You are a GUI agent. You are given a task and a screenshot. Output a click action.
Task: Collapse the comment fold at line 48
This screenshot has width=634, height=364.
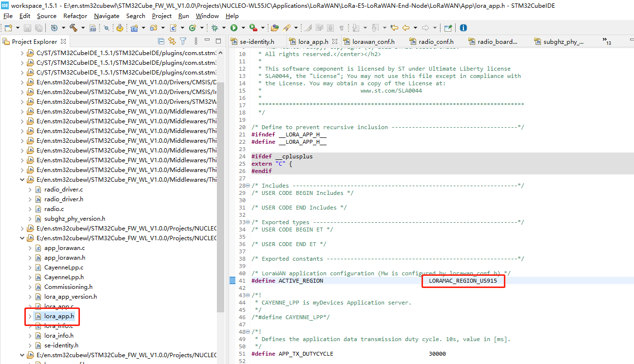[248, 332]
